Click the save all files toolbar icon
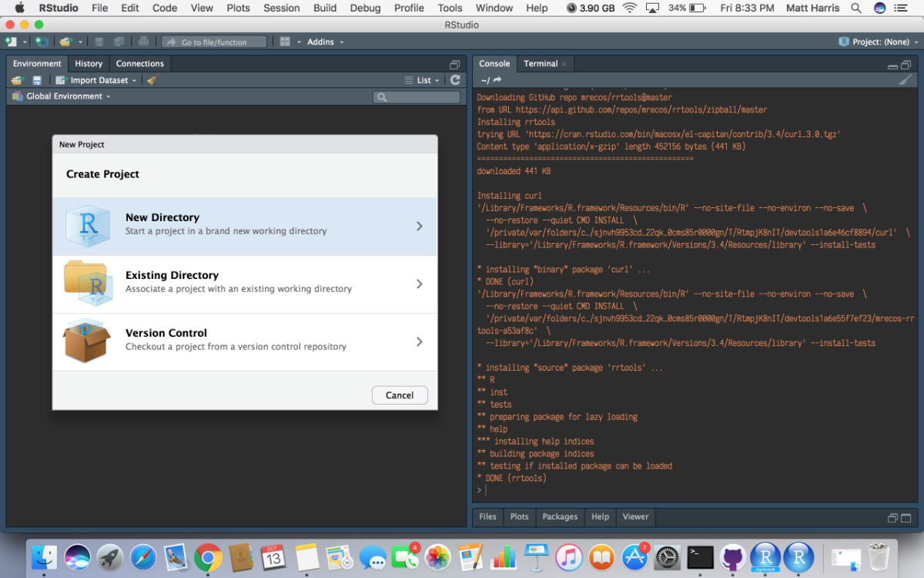Image resolution: width=924 pixels, height=578 pixels. (x=119, y=42)
